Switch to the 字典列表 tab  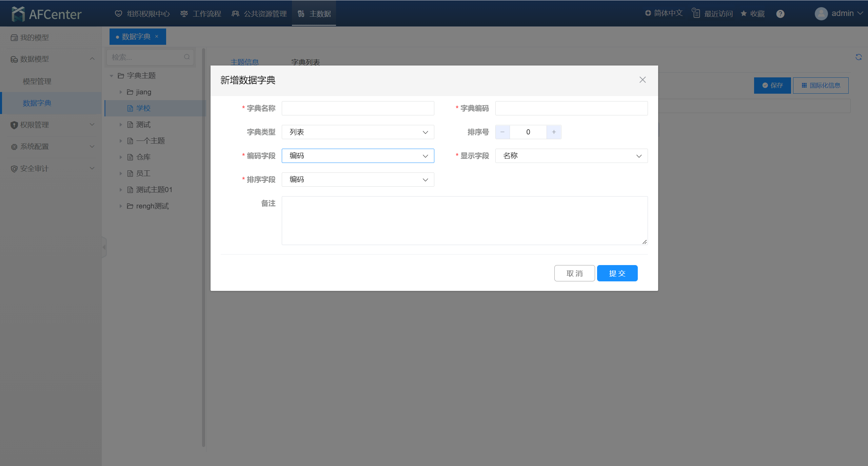(x=305, y=62)
